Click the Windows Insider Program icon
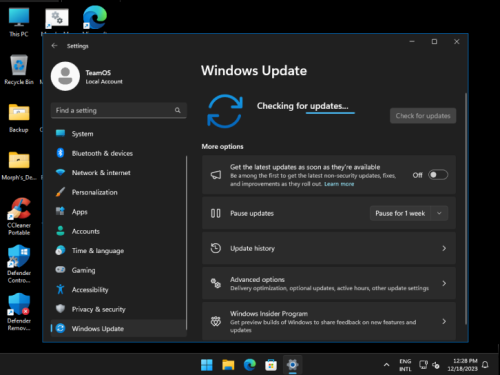 (216, 321)
